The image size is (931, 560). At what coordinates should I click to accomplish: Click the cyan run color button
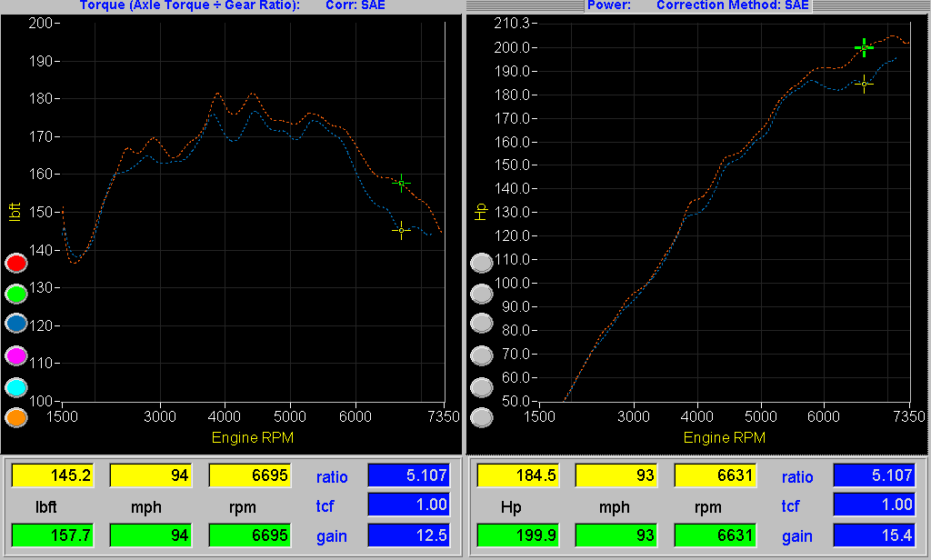(16, 387)
